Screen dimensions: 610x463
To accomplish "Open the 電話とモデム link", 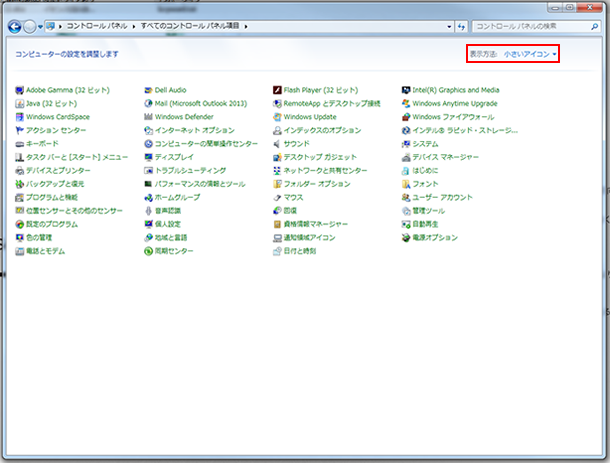I will 46,251.
